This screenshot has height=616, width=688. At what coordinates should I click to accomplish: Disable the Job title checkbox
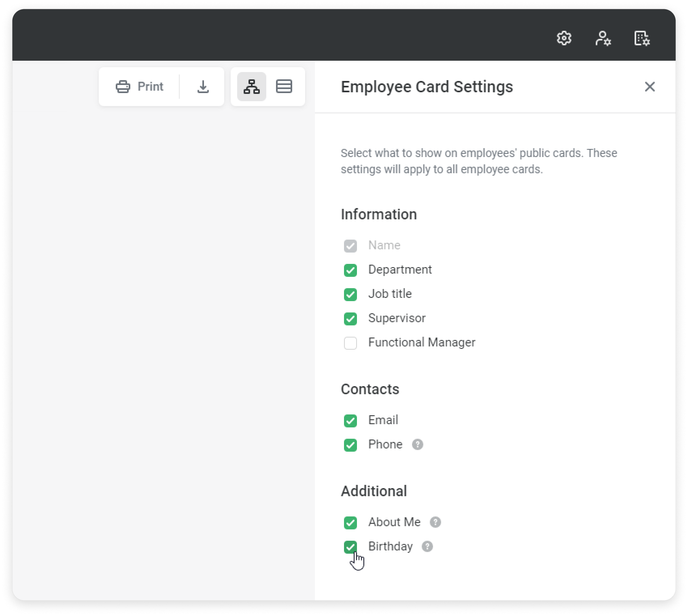click(350, 294)
